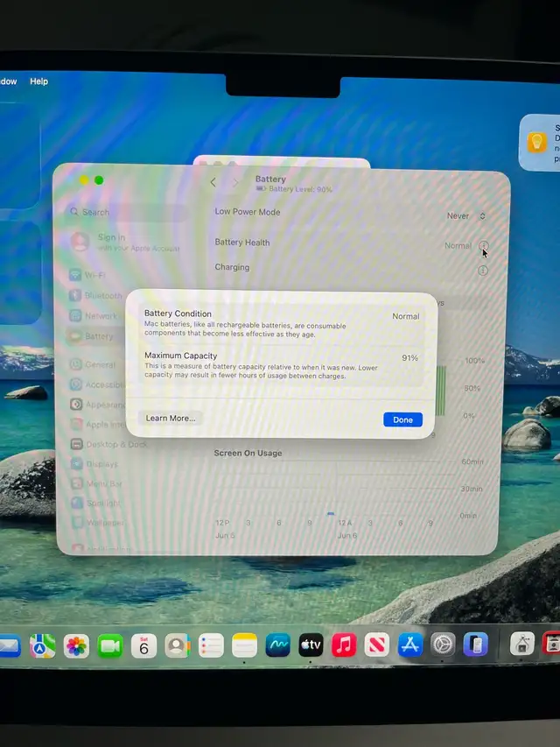Viewport: 560px width, 747px height.
Task: Open General in the sidebar
Action: pyautogui.click(x=93, y=364)
